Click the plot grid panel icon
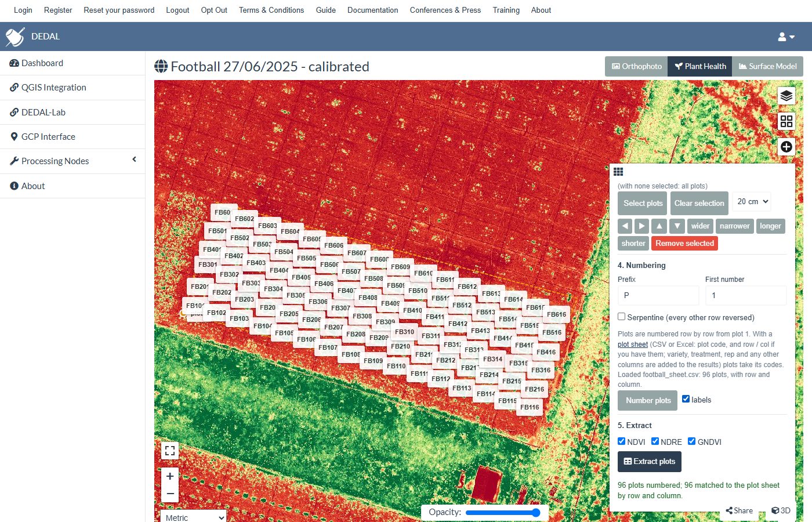The width and height of the screenshot is (812, 522). pyautogui.click(x=618, y=172)
